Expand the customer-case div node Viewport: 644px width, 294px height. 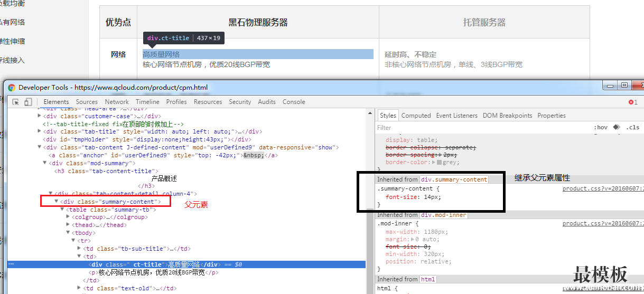[40, 116]
